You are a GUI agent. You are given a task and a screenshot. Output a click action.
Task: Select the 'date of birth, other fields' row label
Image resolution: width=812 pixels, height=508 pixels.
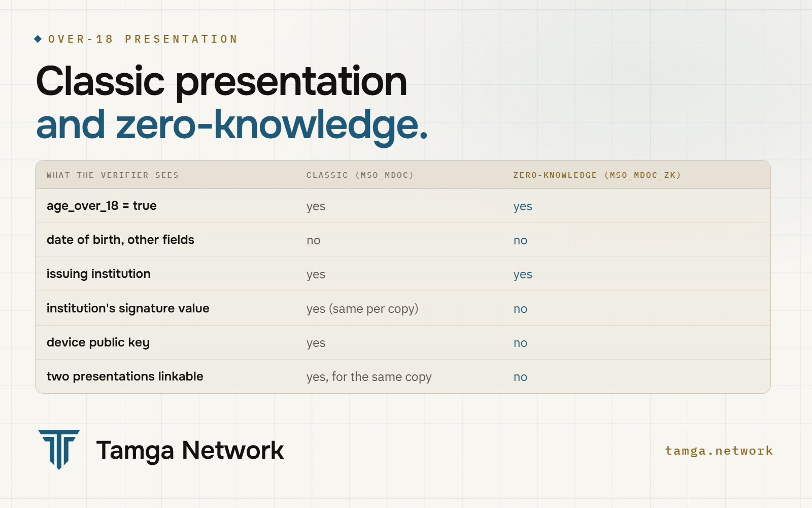pos(120,240)
